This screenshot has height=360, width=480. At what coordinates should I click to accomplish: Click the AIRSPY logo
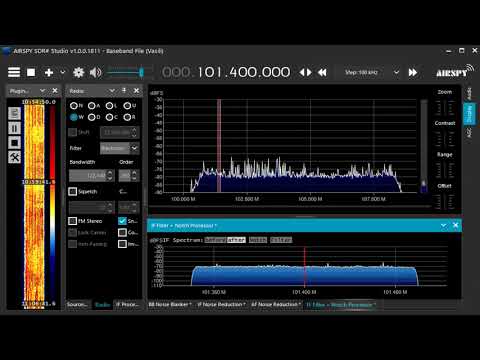[455, 71]
